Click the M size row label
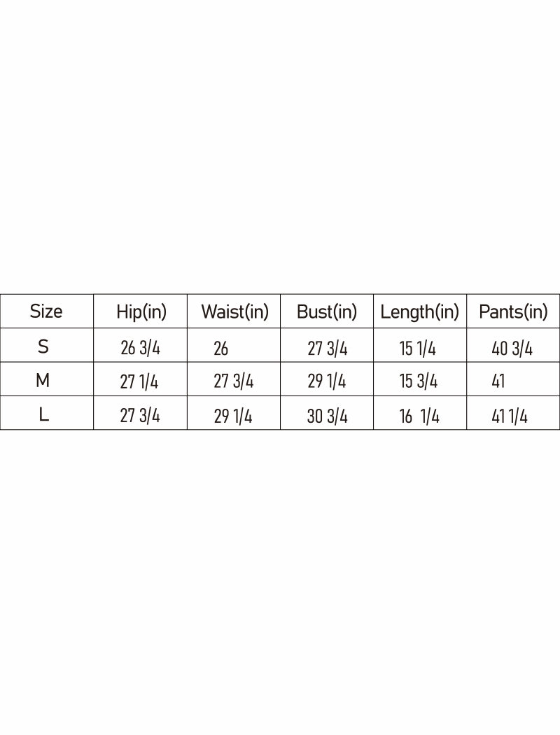The height and width of the screenshot is (735, 560). click(x=43, y=381)
